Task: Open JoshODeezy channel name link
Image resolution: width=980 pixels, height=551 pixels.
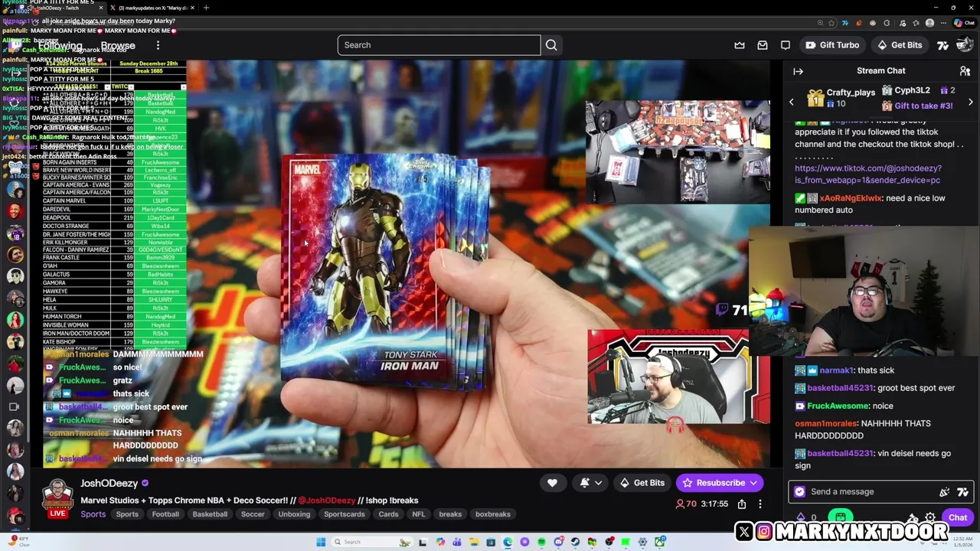Action: point(109,484)
